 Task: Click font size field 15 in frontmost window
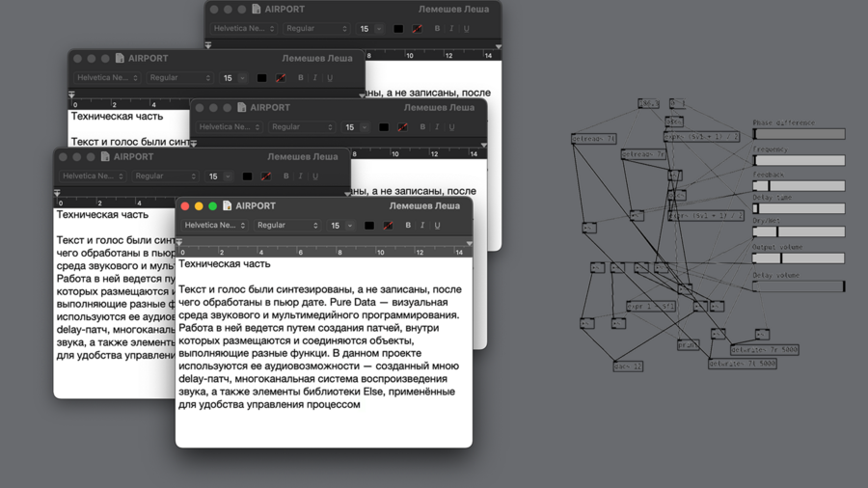(x=336, y=225)
